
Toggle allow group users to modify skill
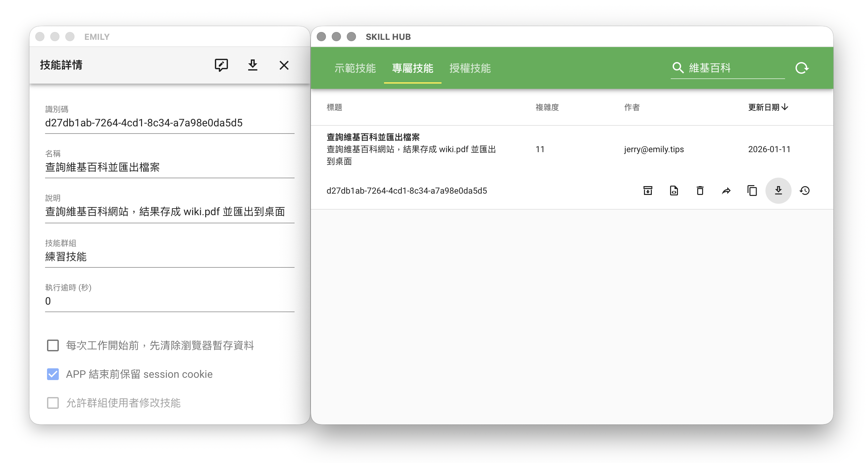coord(53,403)
